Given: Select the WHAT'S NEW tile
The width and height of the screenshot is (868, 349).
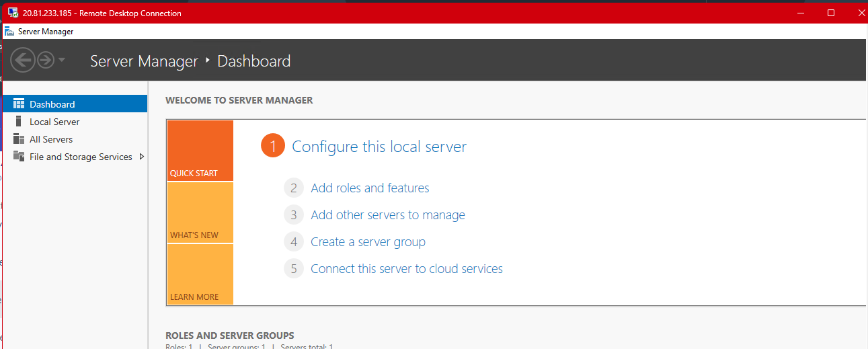Looking at the screenshot, I should click(x=200, y=212).
